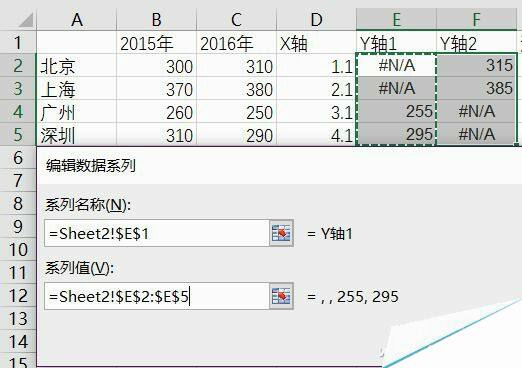Click the range selector icon beside series values
Viewport: 522px width, 368px height.
click(281, 296)
